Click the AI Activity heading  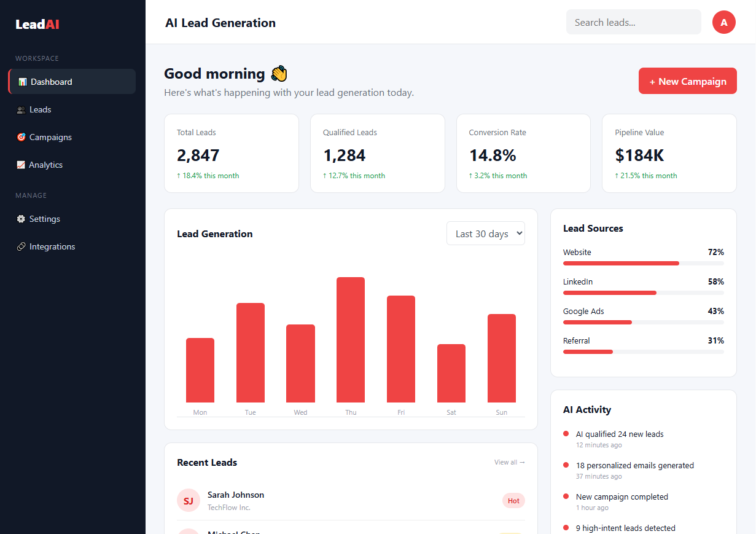coord(587,409)
